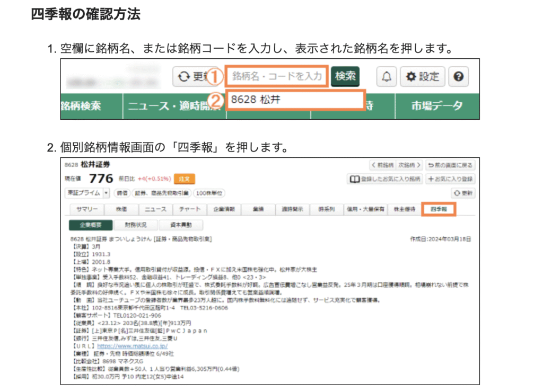Switch to the チャート tab
The height and width of the screenshot is (392, 543).
(190, 209)
